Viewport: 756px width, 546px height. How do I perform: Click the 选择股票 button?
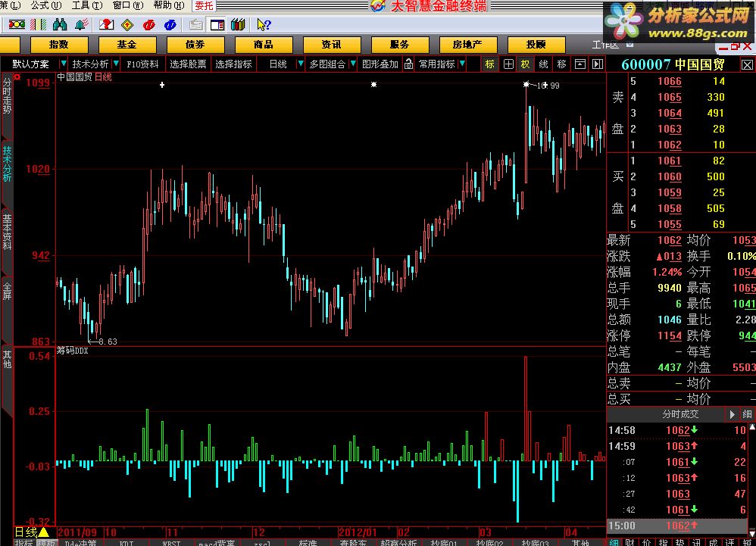click(x=188, y=64)
